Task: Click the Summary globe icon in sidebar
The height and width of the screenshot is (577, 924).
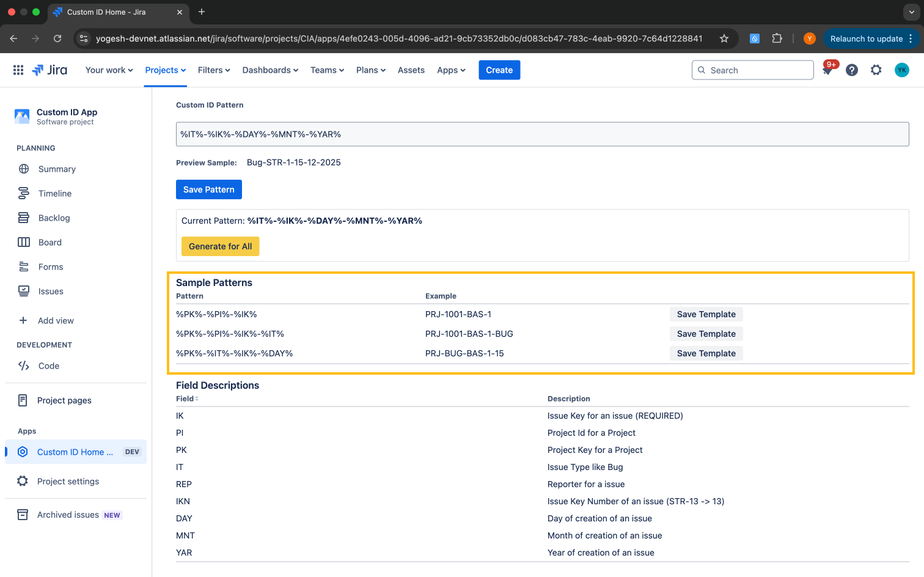Action: (x=24, y=169)
